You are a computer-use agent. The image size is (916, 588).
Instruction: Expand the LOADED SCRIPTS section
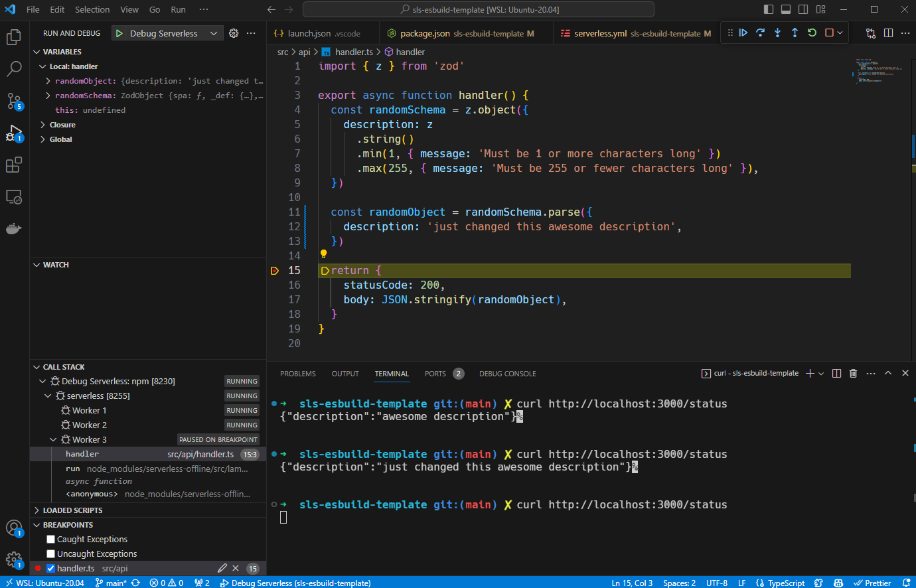click(148, 510)
